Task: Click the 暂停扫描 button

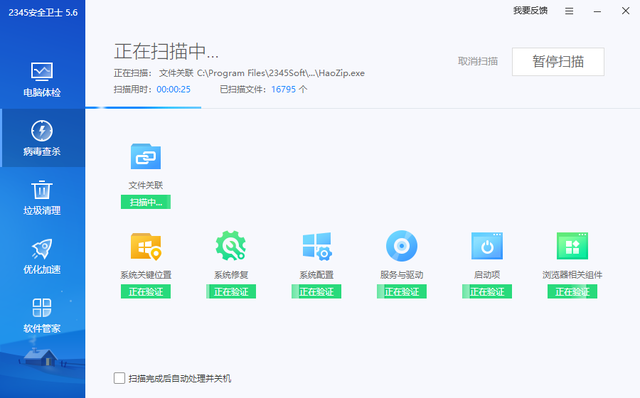Action: click(x=558, y=62)
